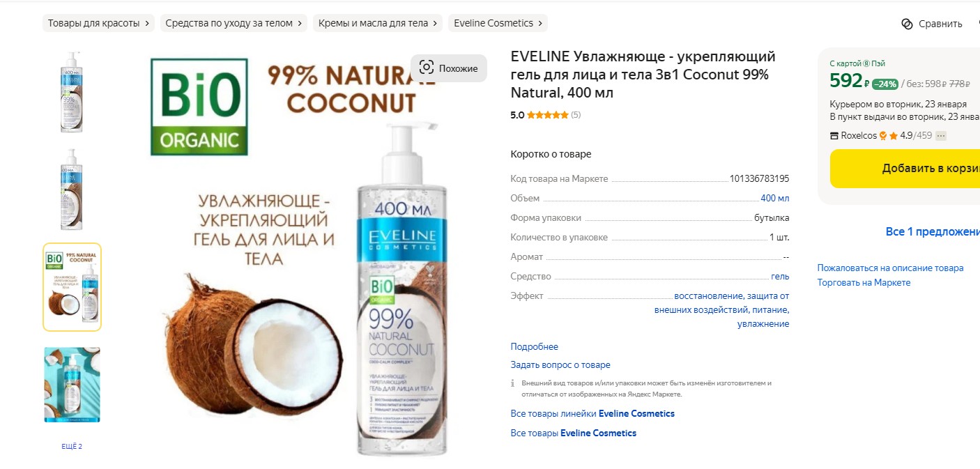Select the turquoise background product thumbnail
980x469 pixels.
pyautogui.click(x=72, y=385)
